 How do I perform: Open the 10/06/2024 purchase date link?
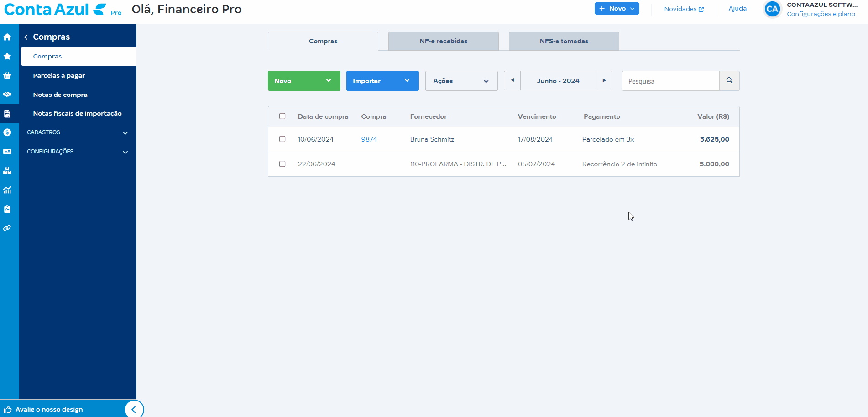point(316,139)
